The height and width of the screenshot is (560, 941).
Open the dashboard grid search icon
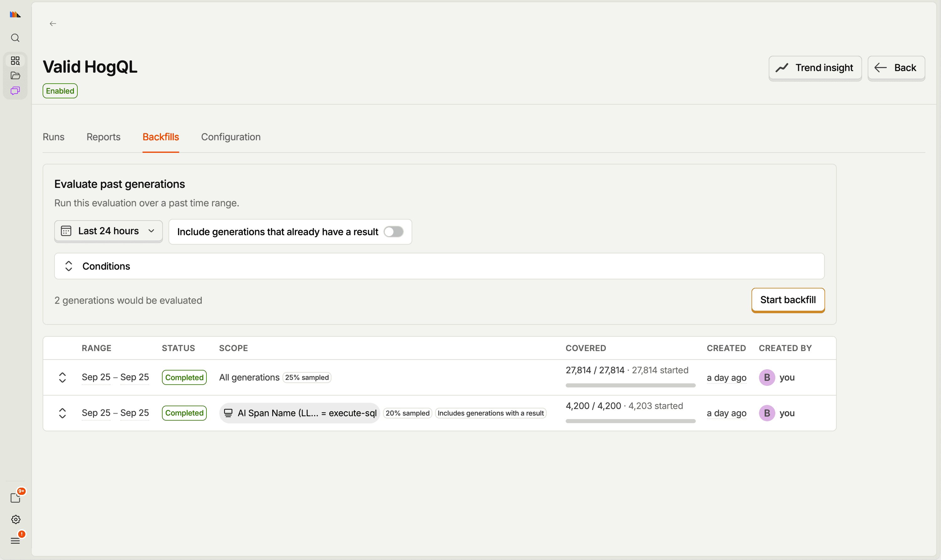pyautogui.click(x=15, y=61)
